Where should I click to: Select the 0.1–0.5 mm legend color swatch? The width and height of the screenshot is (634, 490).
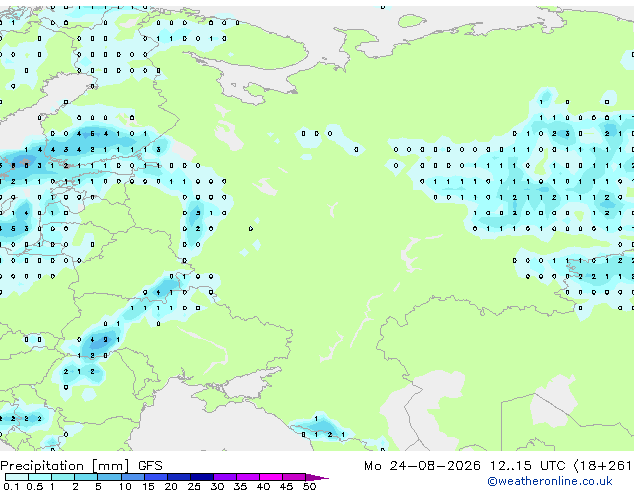17,477
